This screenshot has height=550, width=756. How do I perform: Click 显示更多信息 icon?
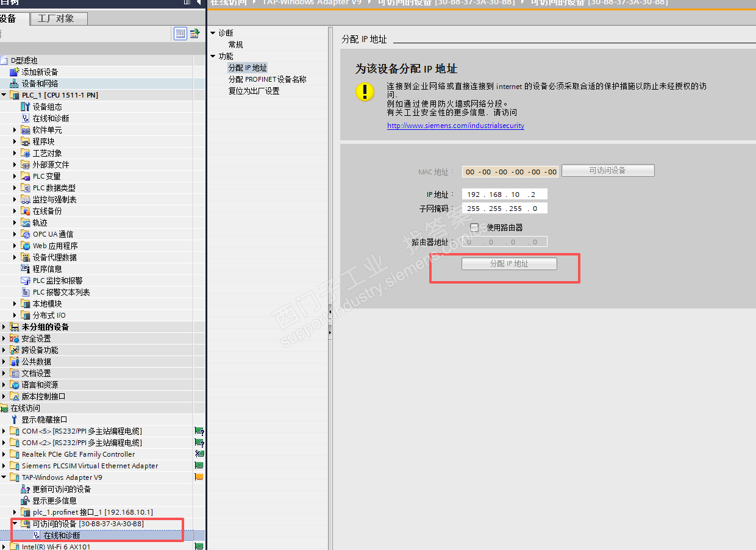(x=26, y=501)
